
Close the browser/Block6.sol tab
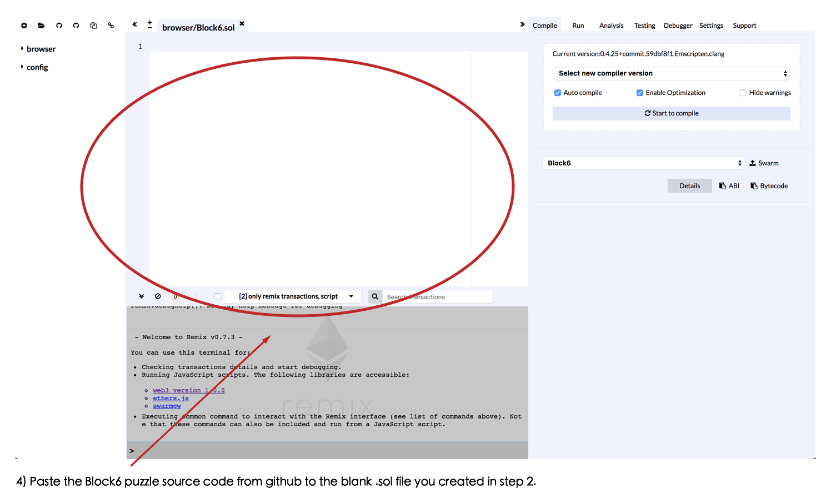click(242, 23)
